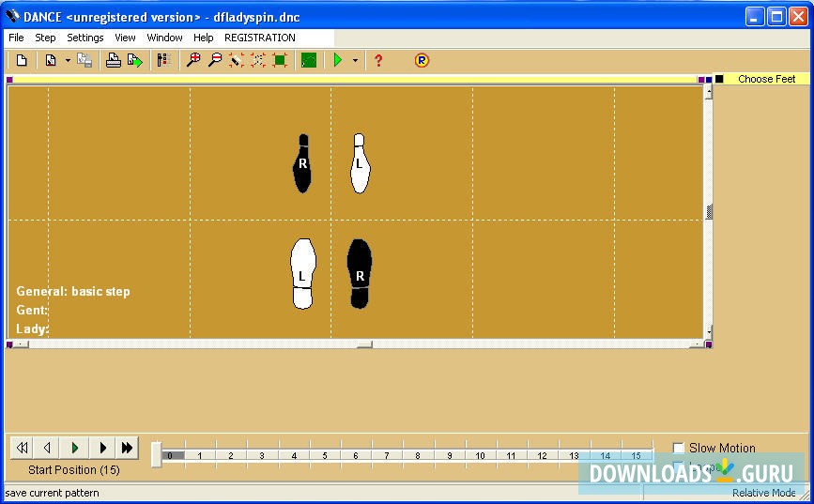Image resolution: width=814 pixels, height=504 pixels.
Task: Expand the toolbar play options arrow
Action: [x=355, y=61]
